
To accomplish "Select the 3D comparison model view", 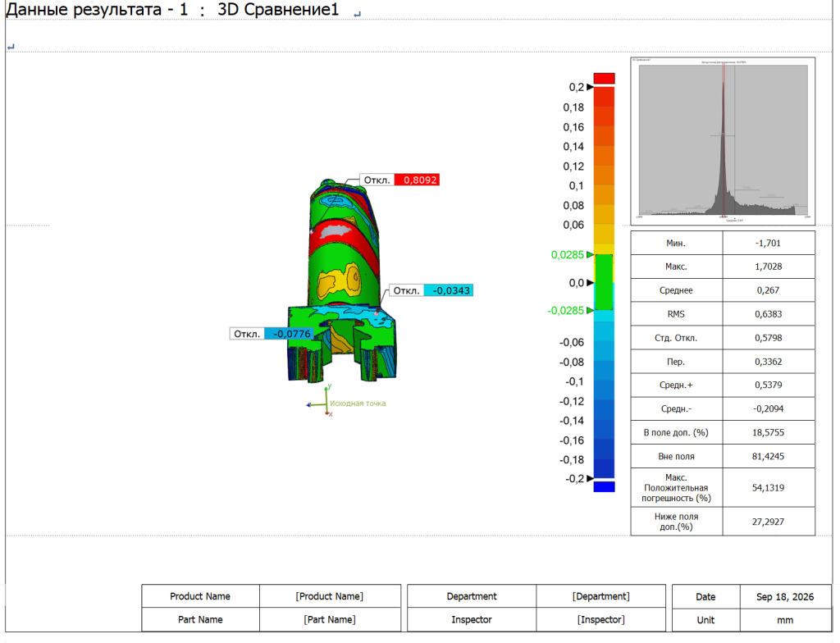I will click(x=343, y=280).
